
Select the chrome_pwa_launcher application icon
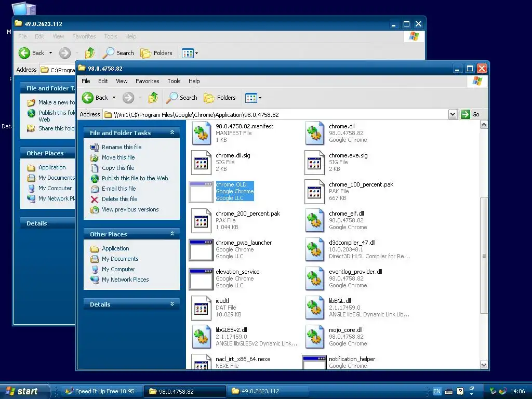[201, 250]
